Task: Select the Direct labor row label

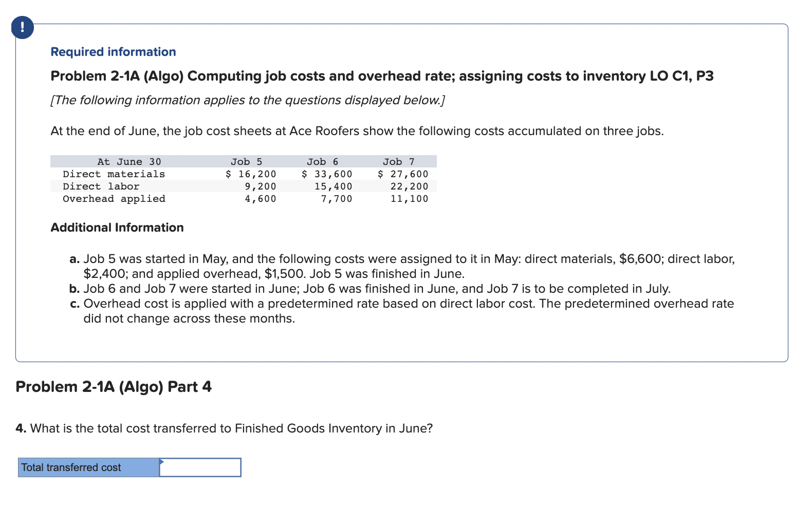Action: pyautogui.click(x=101, y=186)
